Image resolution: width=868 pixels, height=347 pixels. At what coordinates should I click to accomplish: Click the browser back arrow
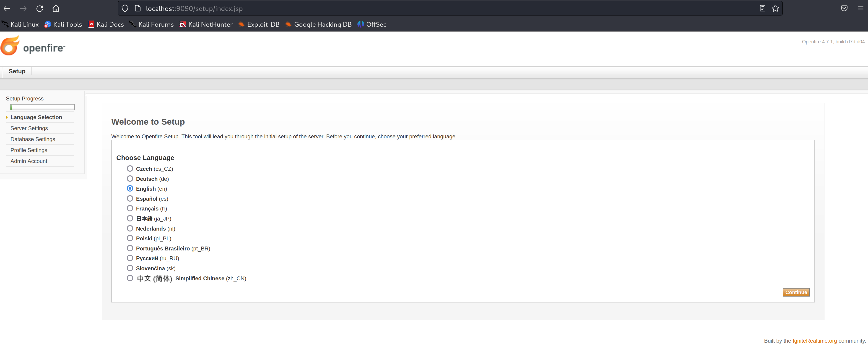(x=7, y=8)
